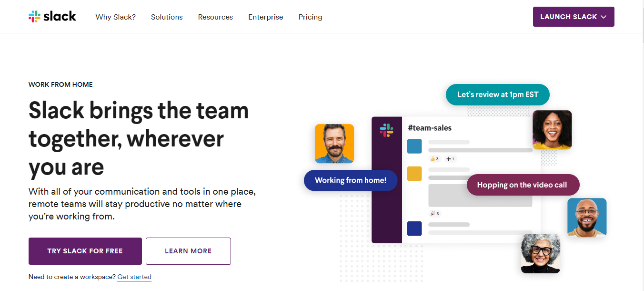Click Try Slack for Free button
Image resolution: width=644 pixels, height=291 pixels.
(x=85, y=251)
